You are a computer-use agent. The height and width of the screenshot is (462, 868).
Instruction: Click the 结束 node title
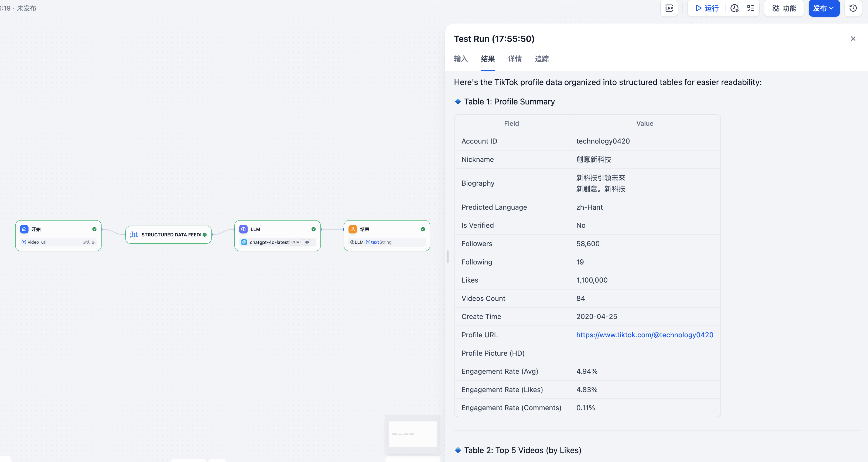pyautogui.click(x=365, y=229)
